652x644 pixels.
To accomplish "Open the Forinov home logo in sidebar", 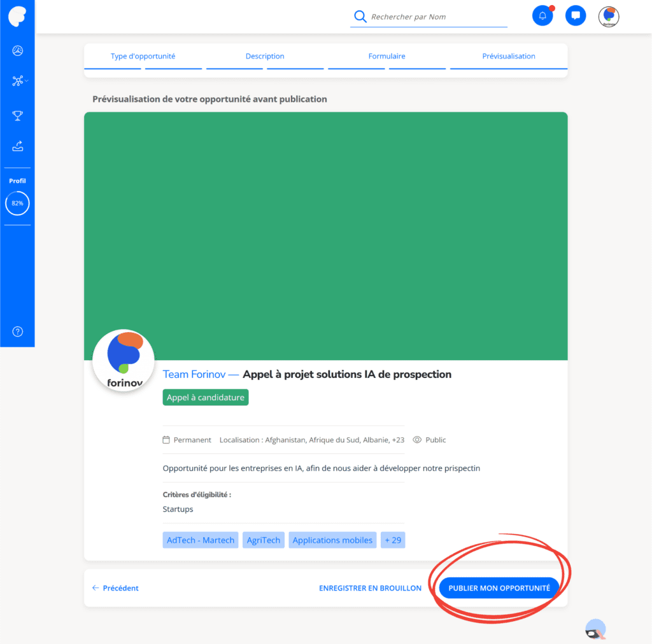I will (x=17, y=17).
